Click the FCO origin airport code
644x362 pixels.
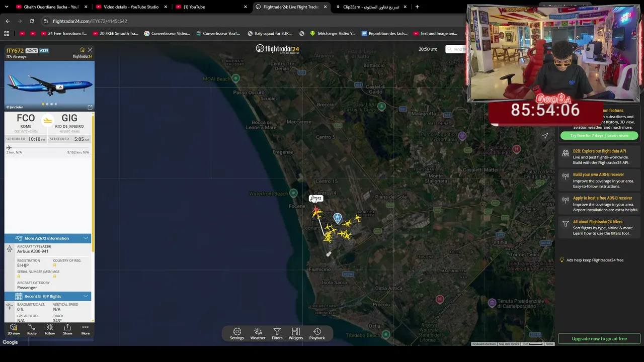point(26,118)
